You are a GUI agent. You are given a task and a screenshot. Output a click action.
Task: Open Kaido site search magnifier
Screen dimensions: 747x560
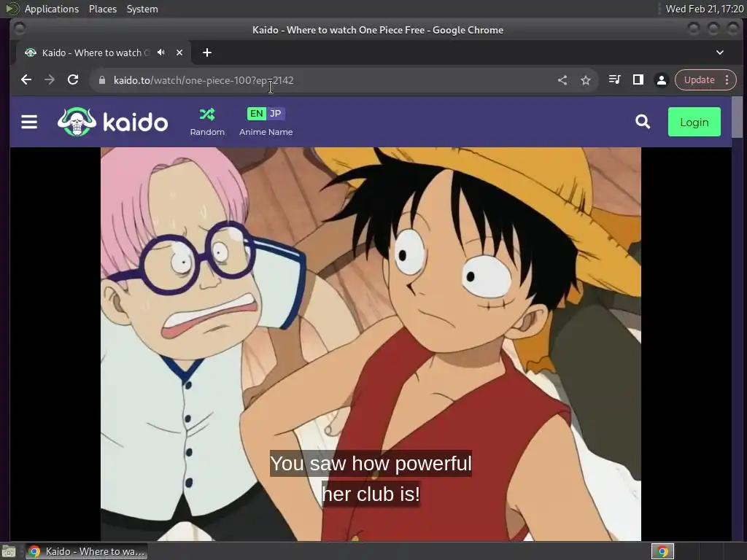coord(643,122)
